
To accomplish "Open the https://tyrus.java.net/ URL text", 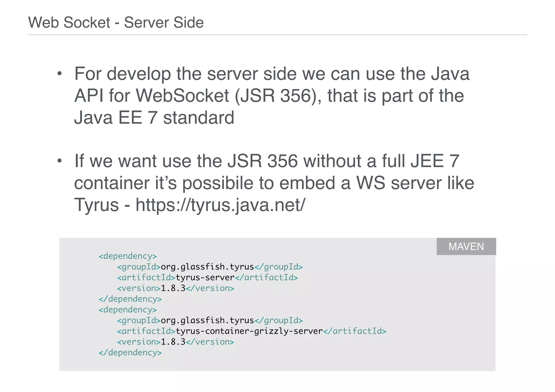I will (x=220, y=205).
